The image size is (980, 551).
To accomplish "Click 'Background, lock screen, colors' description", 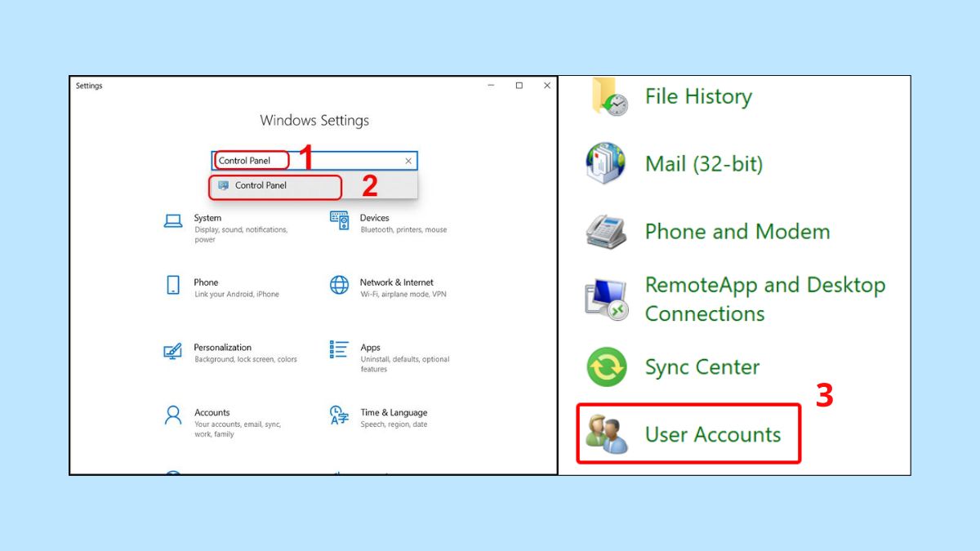I will click(x=246, y=360).
